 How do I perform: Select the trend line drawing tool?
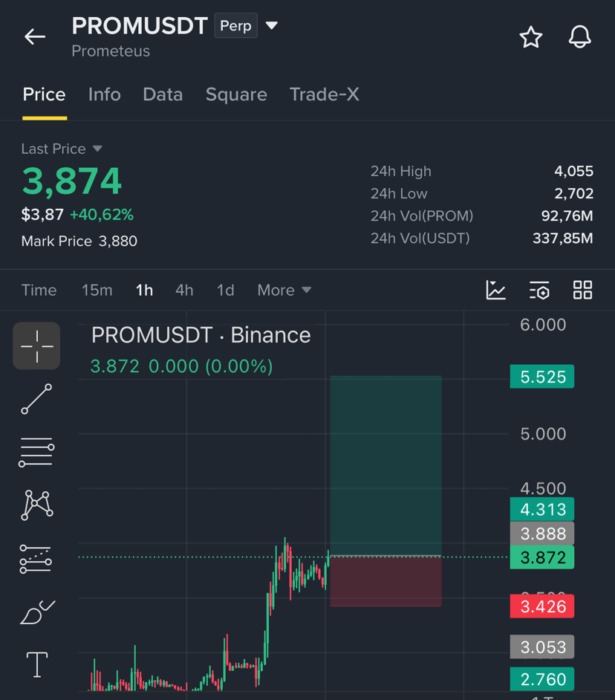coord(36,398)
